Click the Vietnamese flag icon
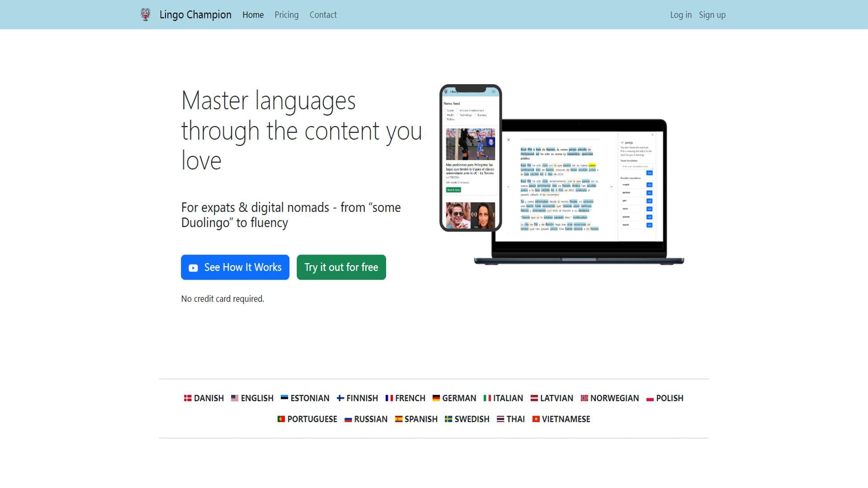The image size is (868, 488). coord(536,419)
